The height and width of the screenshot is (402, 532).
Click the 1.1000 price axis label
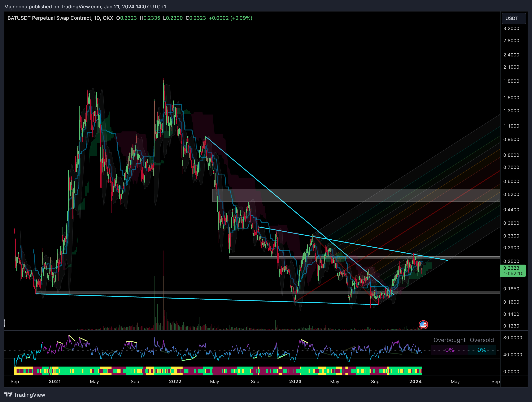point(511,126)
